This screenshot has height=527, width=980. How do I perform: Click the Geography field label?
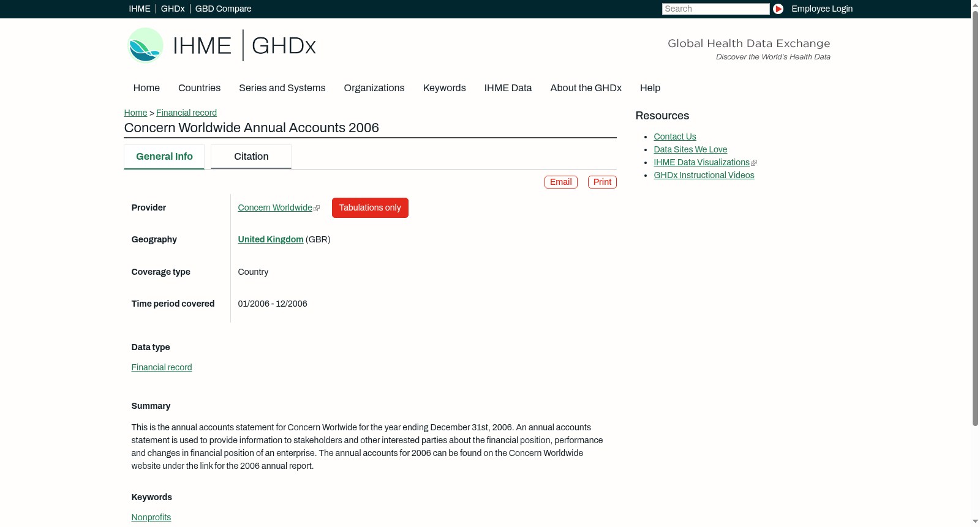154,240
